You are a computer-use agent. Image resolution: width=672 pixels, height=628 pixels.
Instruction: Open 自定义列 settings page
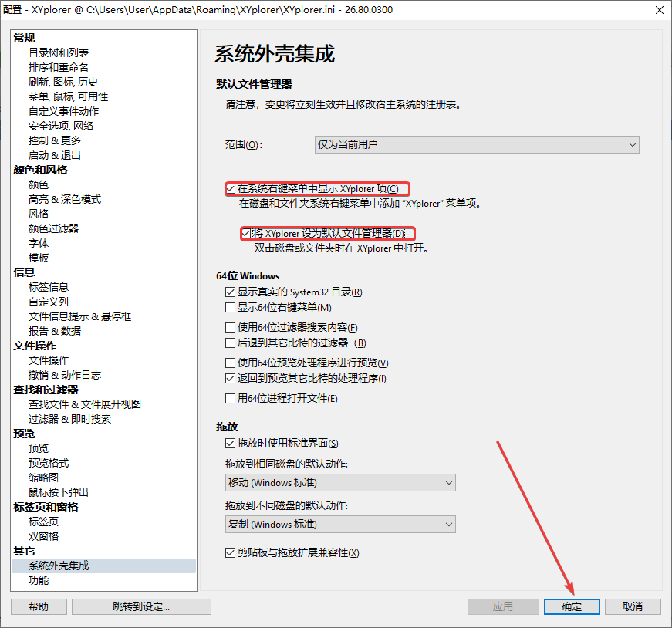[x=49, y=302]
